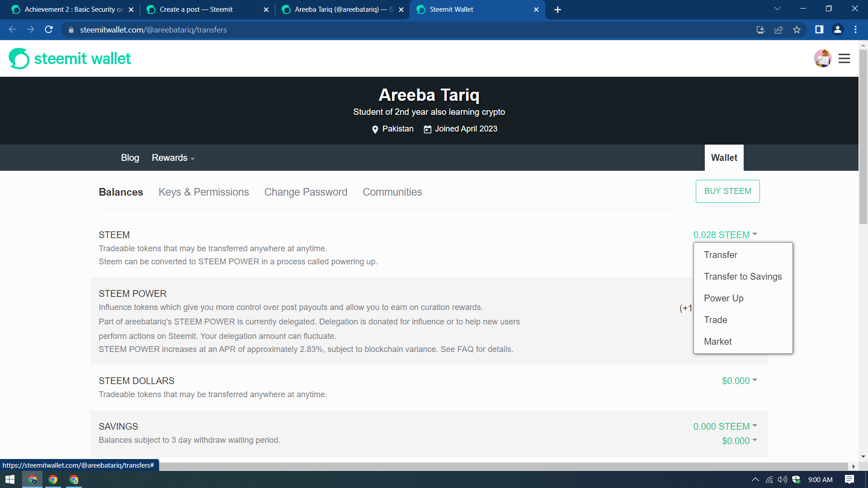
Task: Show hidden system tray icons
Action: click(x=755, y=479)
